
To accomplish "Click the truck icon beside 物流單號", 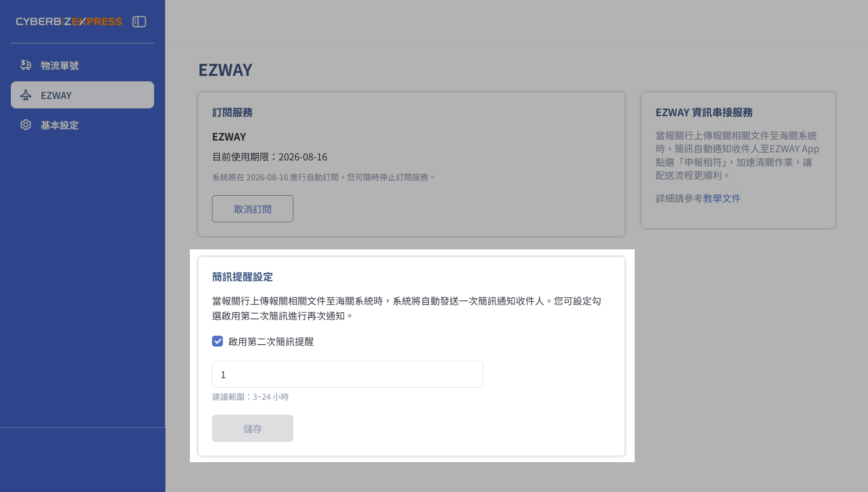I will coord(26,65).
